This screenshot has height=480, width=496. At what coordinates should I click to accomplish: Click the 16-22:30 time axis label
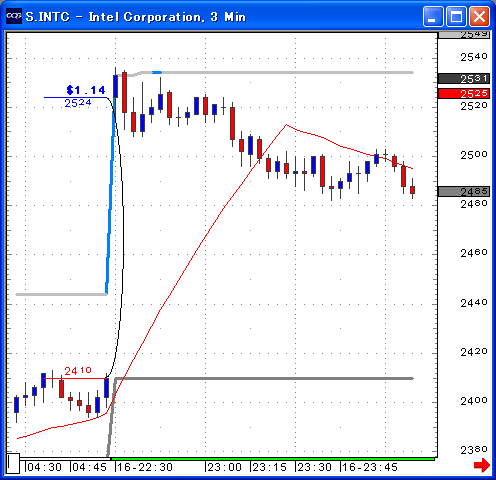point(144,467)
